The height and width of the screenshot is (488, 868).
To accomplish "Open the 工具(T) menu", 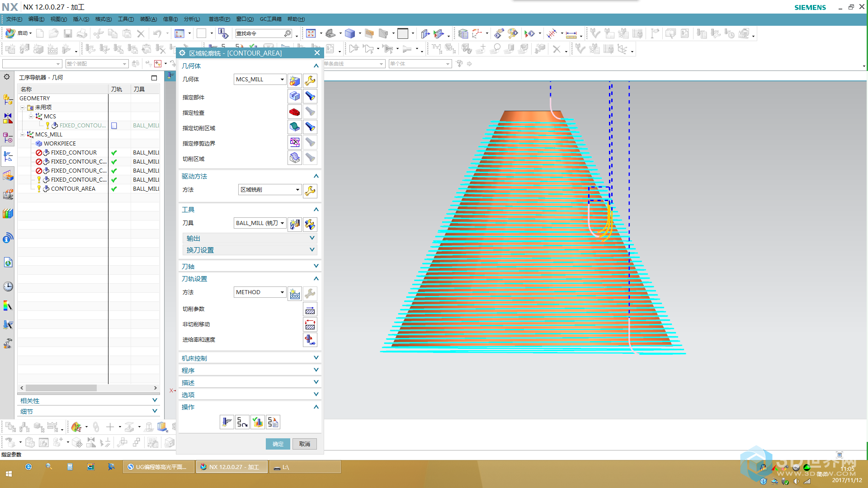I will point(126,19).
